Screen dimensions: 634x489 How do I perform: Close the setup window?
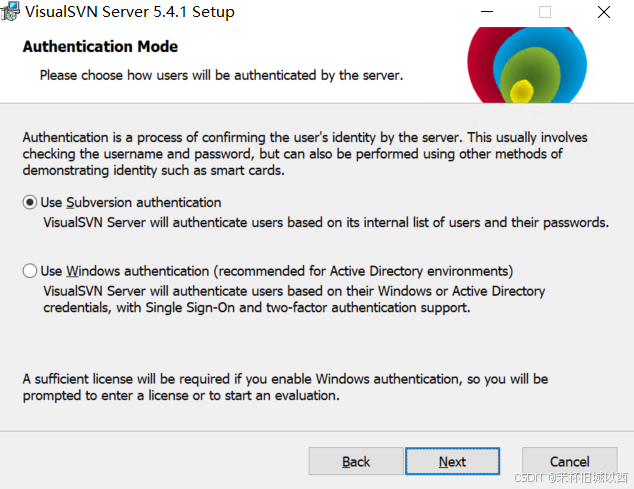(x=604, y=12)
